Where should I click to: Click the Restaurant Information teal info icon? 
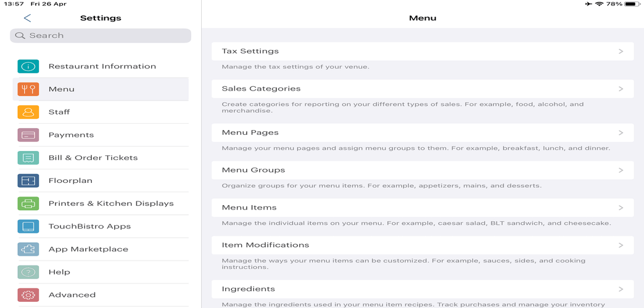click(x=28, y=67)
